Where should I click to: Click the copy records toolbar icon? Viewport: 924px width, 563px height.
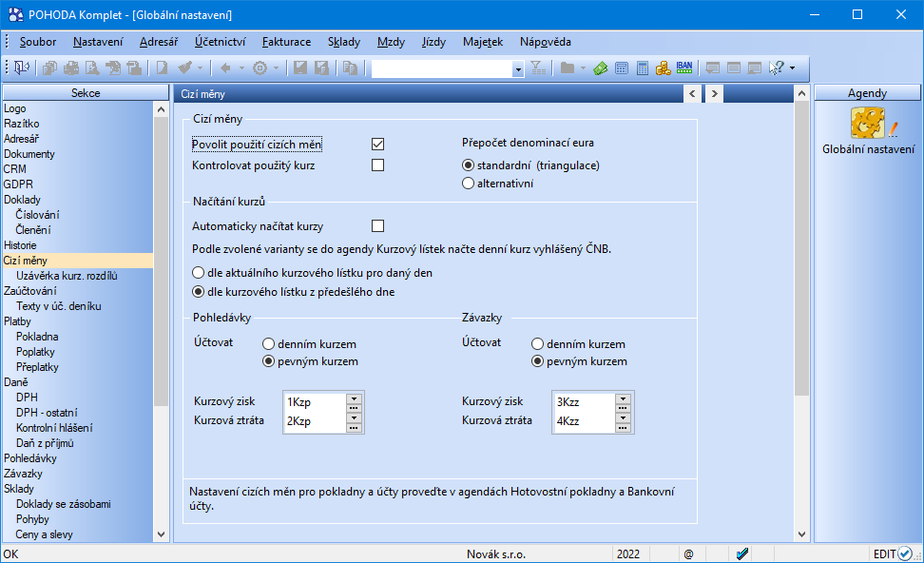pyautogui.click(x=49, y=68)
